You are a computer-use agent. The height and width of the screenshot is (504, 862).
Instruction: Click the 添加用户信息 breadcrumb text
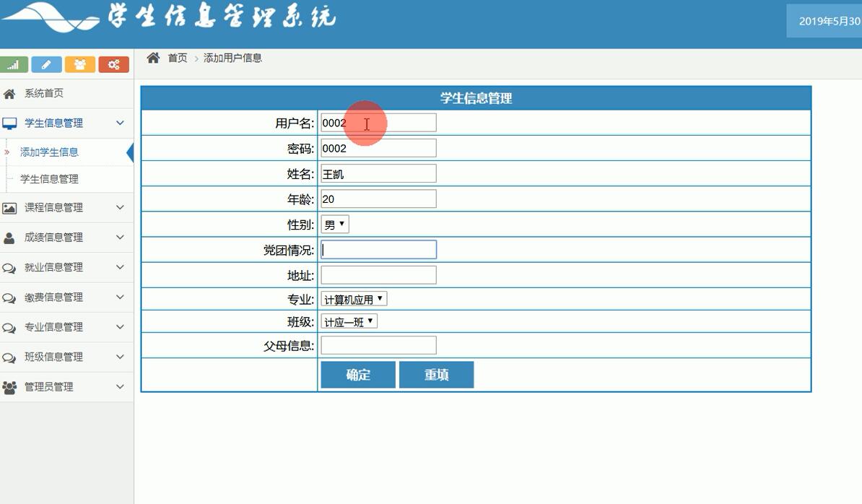pyautogui.click(x=232, y=58)
